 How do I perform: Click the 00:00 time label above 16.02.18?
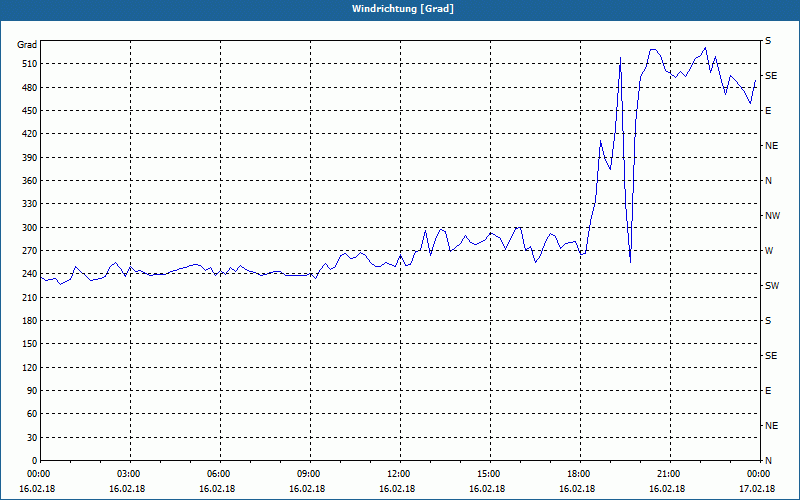[x=37, y=474]
